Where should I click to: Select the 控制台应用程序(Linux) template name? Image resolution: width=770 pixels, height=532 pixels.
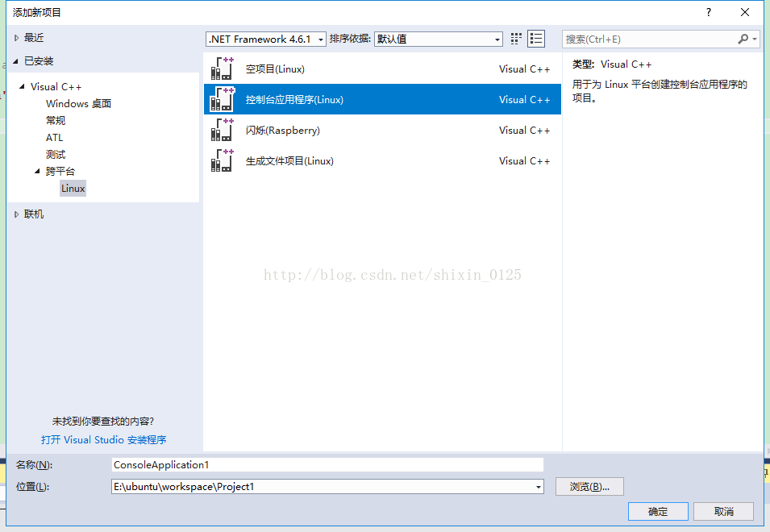(294, 100)
